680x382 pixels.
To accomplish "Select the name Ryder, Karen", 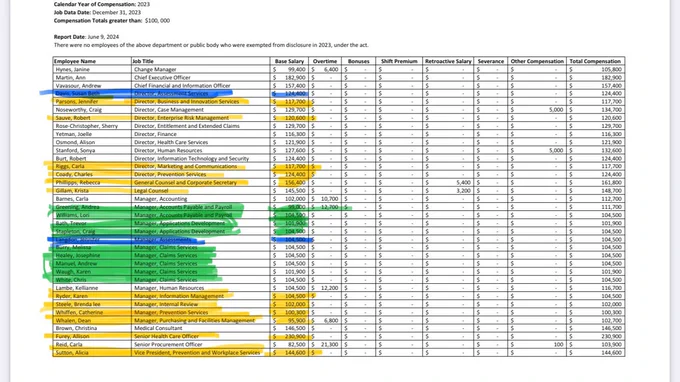I will pos(72,296).
